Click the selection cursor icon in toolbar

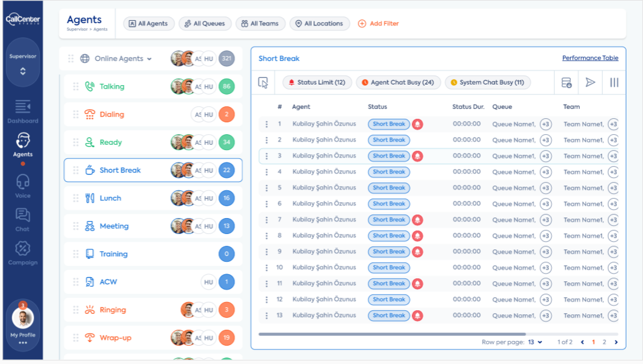tap(263, 83)
